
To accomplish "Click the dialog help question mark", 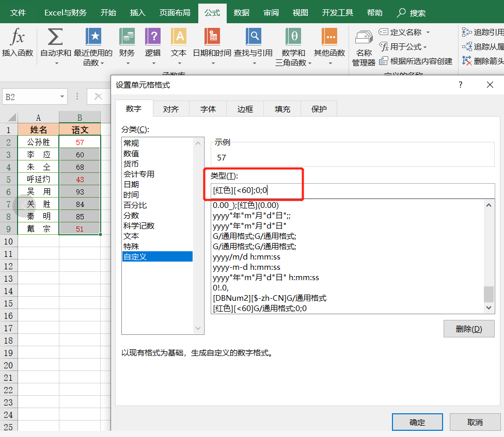I will coord(460,85).
